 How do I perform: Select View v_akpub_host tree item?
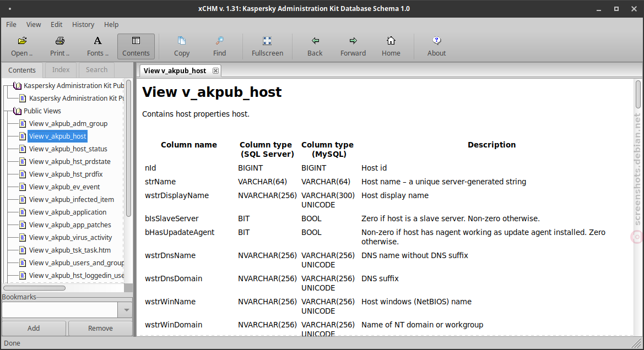pyautogui.click(x=57, y=136)
